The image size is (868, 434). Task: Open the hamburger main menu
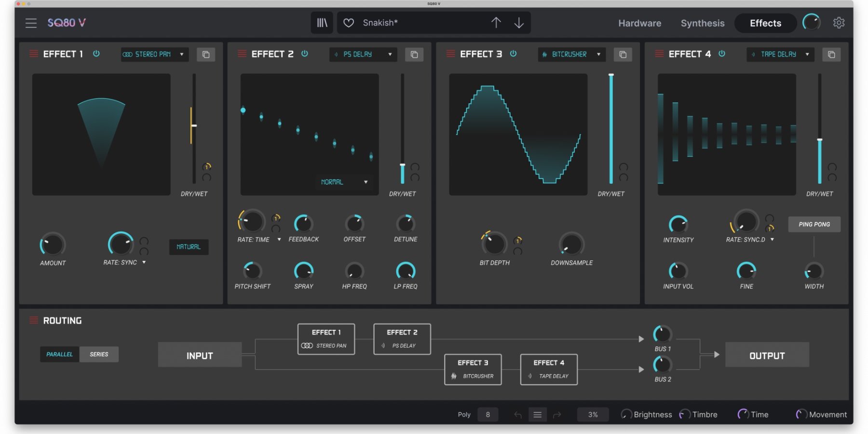[31, 23]
